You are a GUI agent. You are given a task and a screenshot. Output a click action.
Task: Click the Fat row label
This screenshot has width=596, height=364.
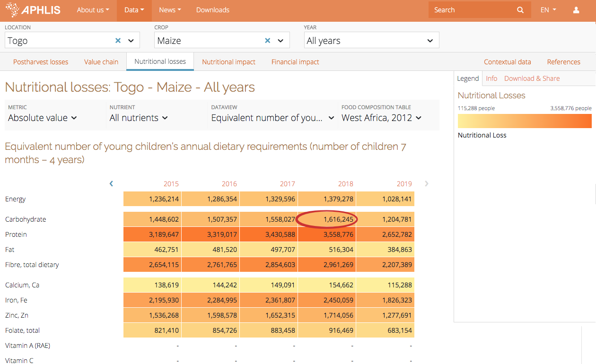coord(10,250)
